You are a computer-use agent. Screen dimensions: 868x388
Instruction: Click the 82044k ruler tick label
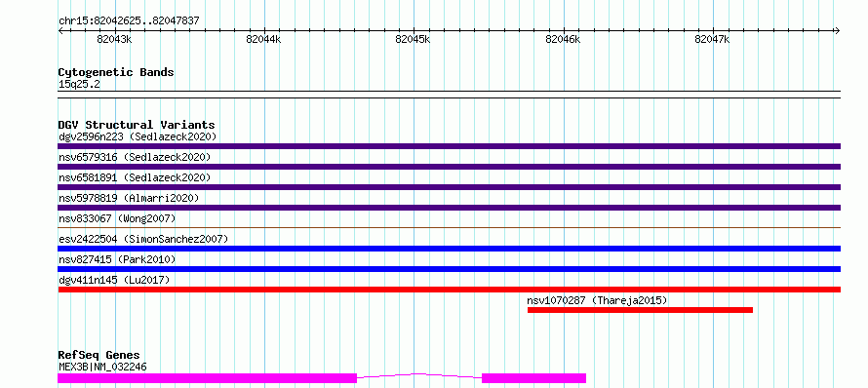click(x=263, y=39)
